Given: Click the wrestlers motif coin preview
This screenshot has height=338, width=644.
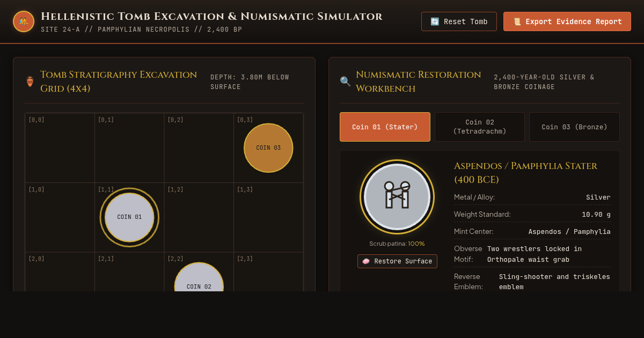Looking at the screenshot, I should click(x=397, y=197).
